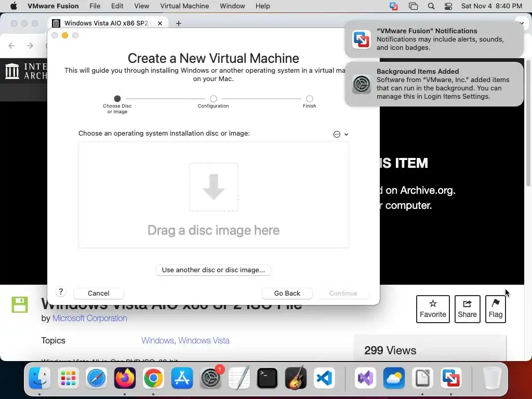Open the Windows Vista topic link
Image resolution: width=532 pixels, height=399 pixels.
click(x=204, y=340)
